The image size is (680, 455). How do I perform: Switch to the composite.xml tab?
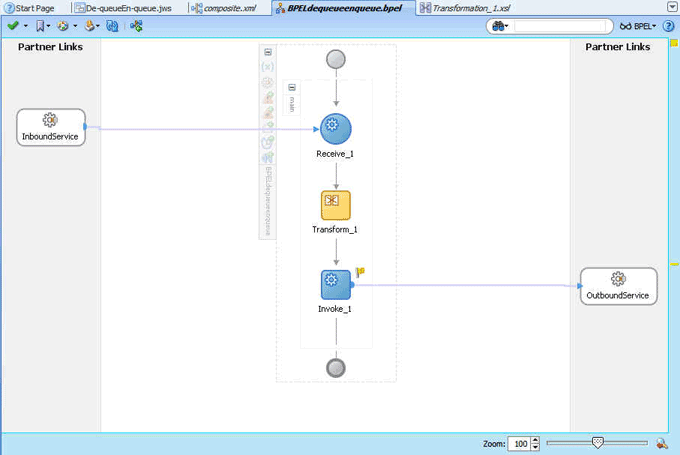tap(224, 8)
